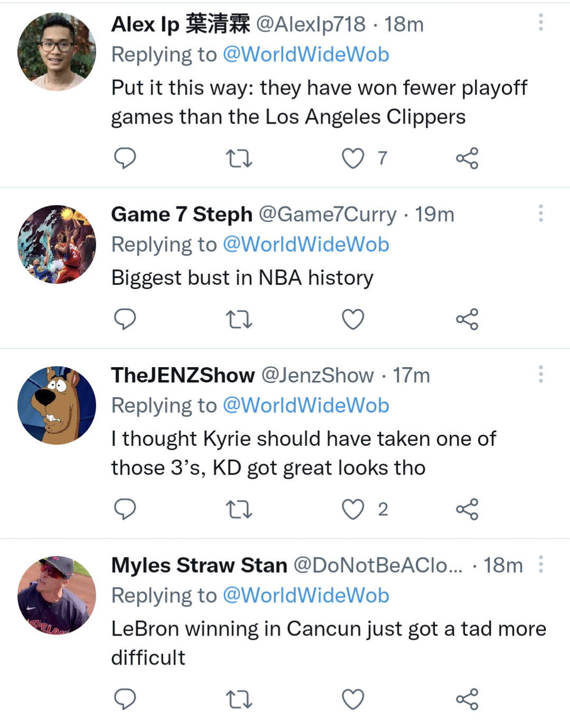Like Alex Ip's tweet with 7 likes

pos(353,158)
